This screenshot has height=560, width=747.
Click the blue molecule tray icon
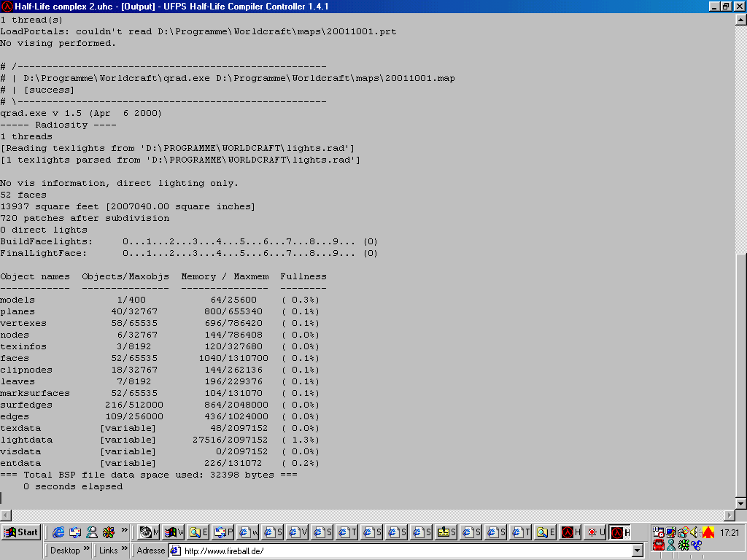(x=696, y=545)
